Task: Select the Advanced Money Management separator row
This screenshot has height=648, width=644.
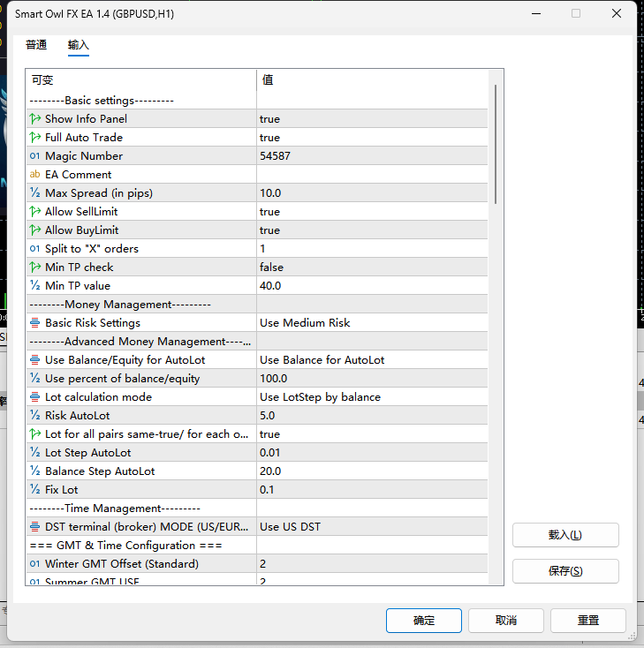Action: click(257, 342)
